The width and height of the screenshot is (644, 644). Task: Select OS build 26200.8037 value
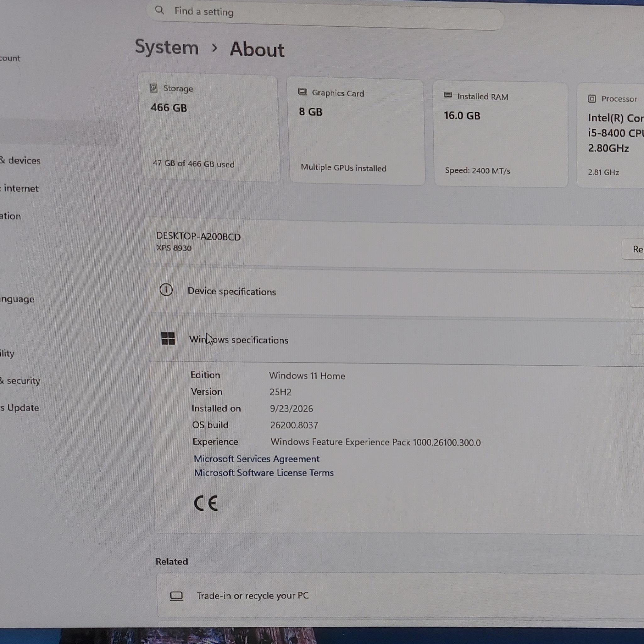coord(294,425)
